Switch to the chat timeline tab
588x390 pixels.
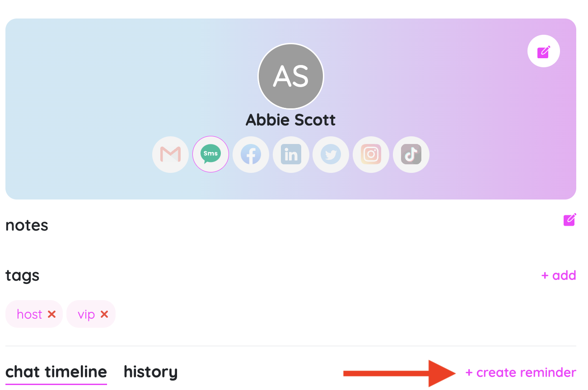(56, 372)
